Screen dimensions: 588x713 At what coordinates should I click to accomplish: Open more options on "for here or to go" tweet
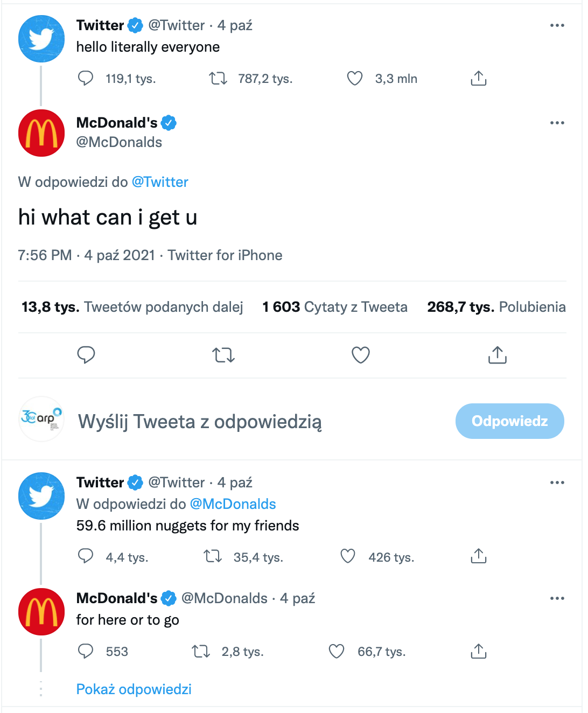(557, 598)
